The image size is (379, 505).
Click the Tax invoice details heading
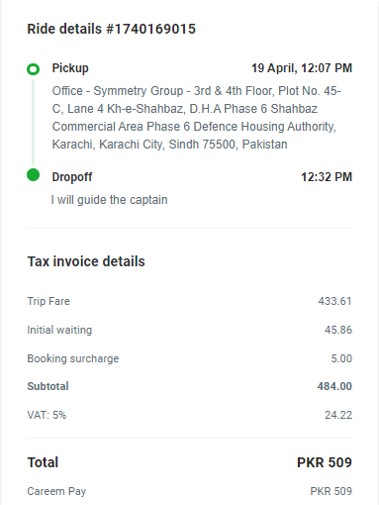[86, 262]
